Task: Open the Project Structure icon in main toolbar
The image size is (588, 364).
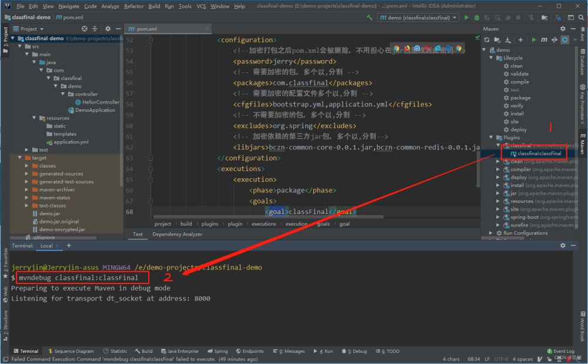Action: (x=544, y=18)
